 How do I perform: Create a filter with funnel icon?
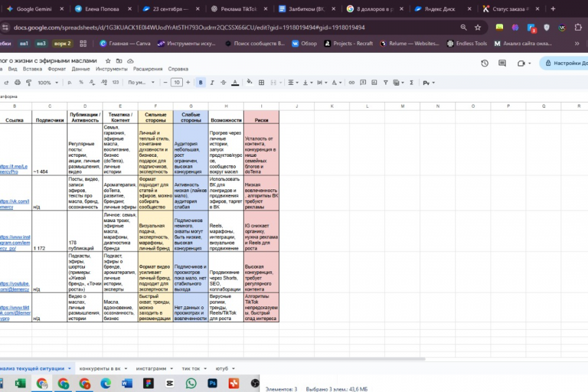pos(385,82)
